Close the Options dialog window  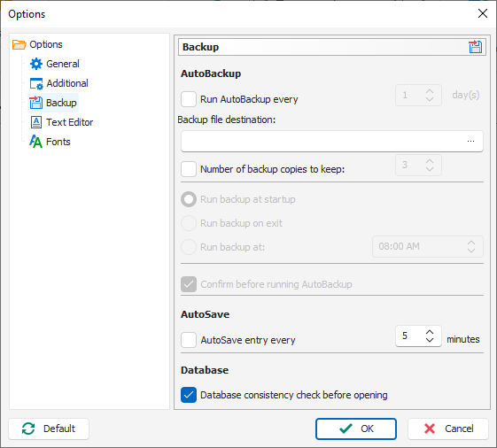pos(483,13)
